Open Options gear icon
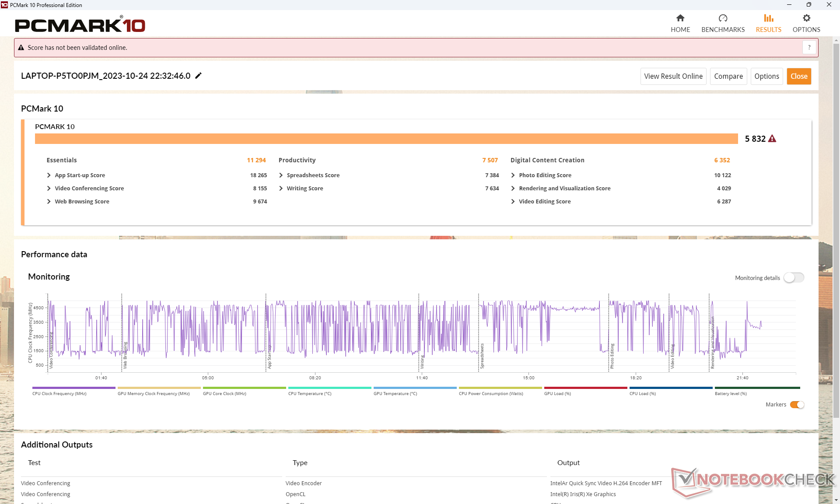Viewport: 840px width, 504px height. (x=806, y=18)
